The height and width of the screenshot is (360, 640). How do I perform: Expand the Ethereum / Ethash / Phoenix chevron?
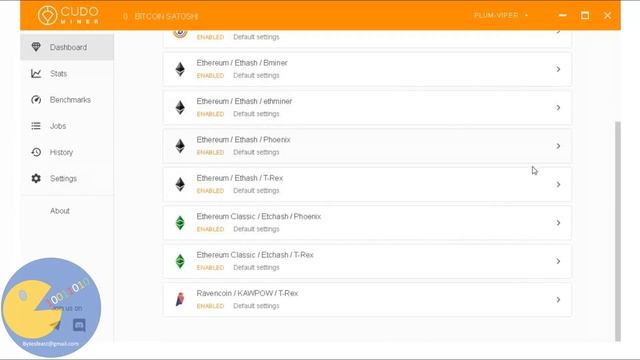click(558, 146)
